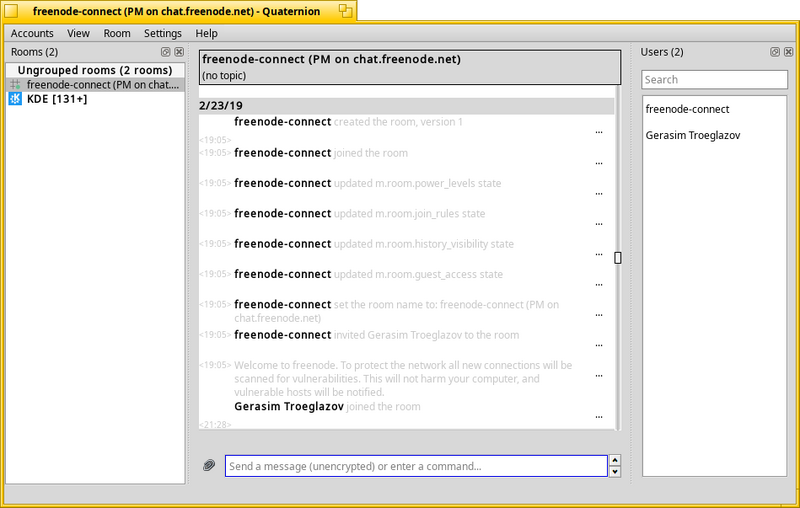Click the ellipsis next to Gerasim 'joined the room' event
The width and height of the screenshot is (800, 508).
pos(599,417)
